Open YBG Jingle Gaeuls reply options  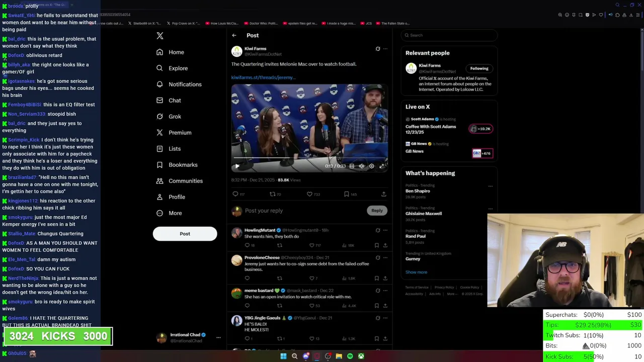point(385,318)
